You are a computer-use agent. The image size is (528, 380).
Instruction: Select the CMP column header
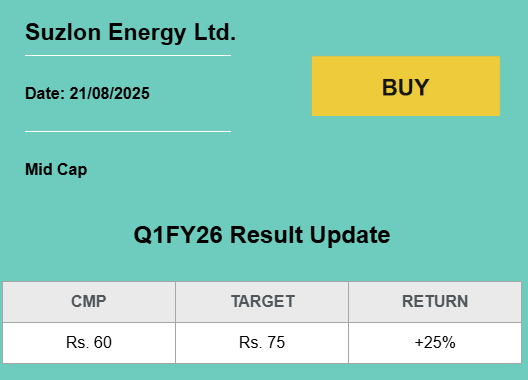89,302
